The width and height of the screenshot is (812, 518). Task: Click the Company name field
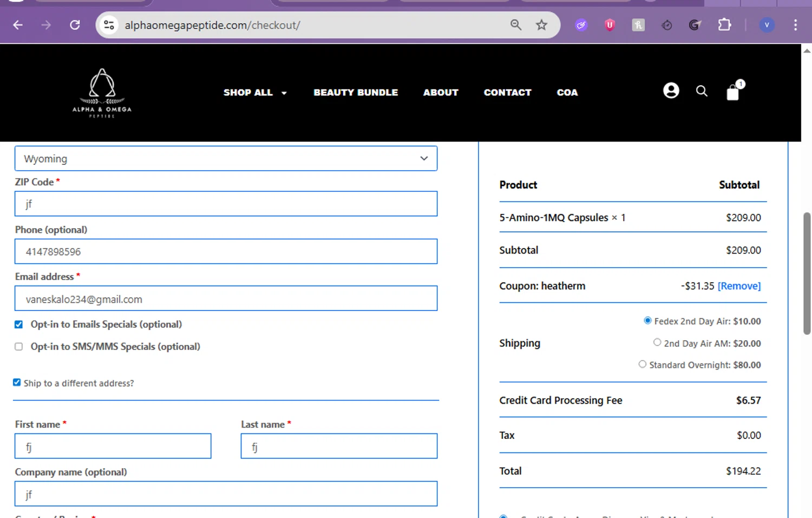(x=226, y=494)
